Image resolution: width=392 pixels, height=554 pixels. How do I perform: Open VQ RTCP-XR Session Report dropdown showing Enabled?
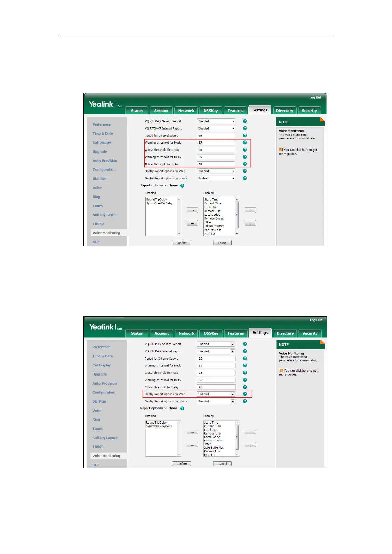point(216,344)
